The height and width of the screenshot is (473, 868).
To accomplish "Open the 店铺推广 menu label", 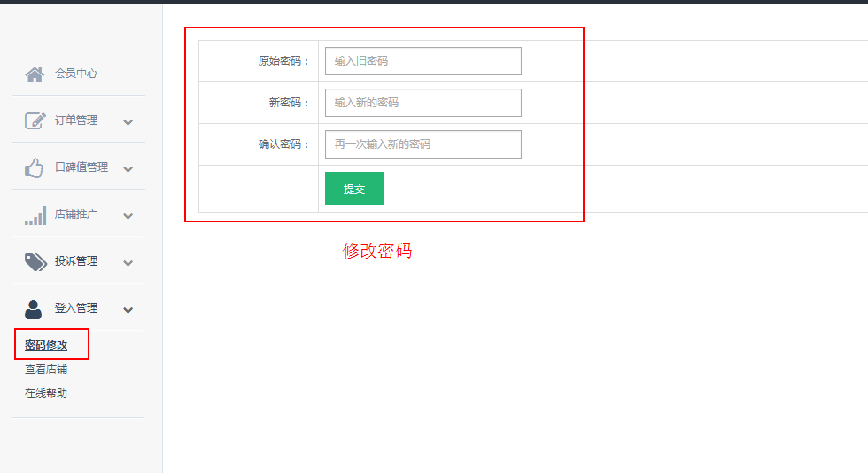I will 76,213.
